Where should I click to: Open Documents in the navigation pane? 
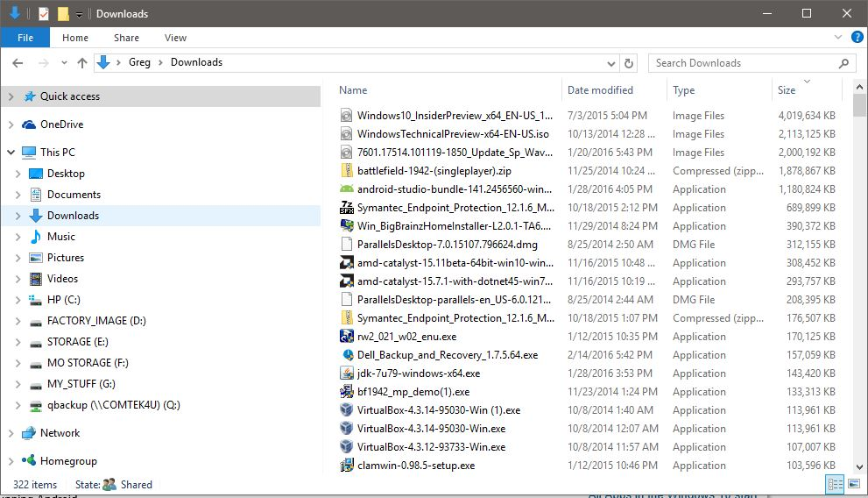click(74, 195)
